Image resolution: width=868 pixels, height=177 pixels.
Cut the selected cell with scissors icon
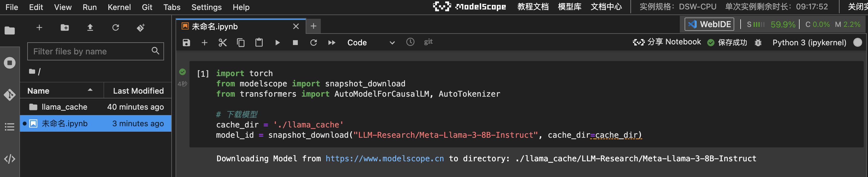[222, 43]
